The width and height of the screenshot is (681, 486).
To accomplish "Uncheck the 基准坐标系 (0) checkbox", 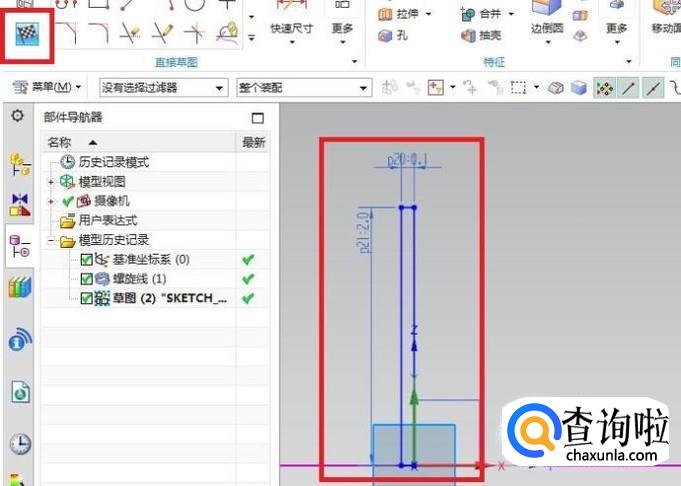I will [x=86, y=260].
